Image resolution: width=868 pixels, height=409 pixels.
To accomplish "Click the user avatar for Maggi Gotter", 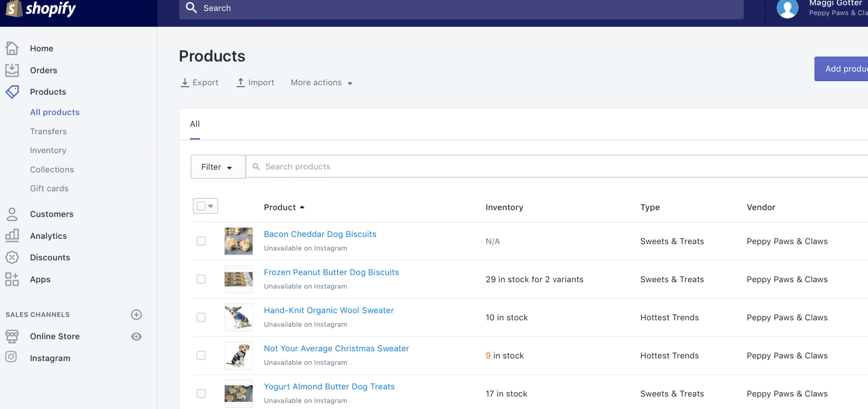I will pyautogui.click(x=787, y=8).
